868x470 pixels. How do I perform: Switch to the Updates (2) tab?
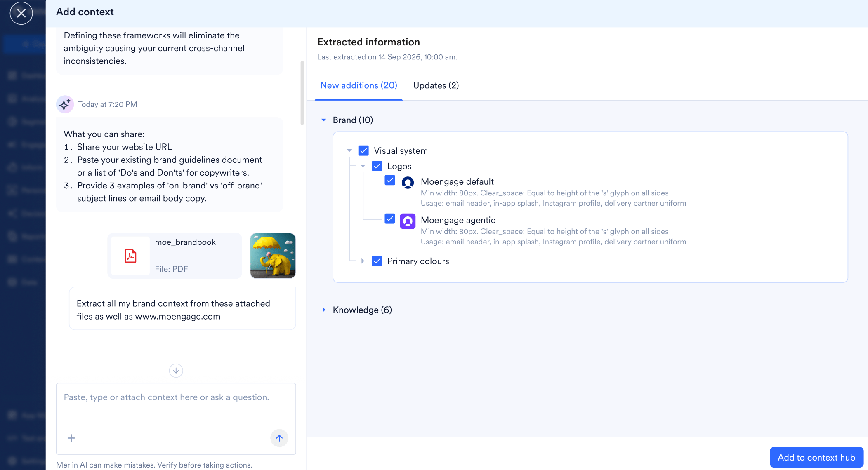(436, 85)
